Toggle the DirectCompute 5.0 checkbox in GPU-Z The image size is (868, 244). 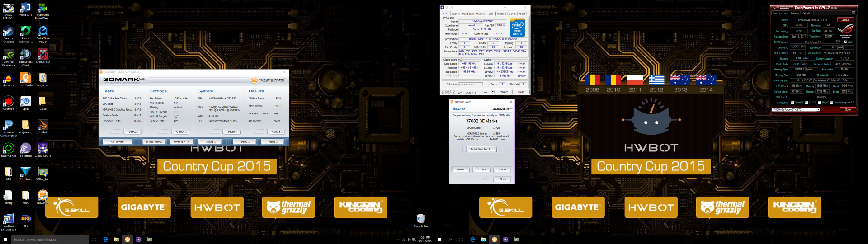tap(831, 103)
